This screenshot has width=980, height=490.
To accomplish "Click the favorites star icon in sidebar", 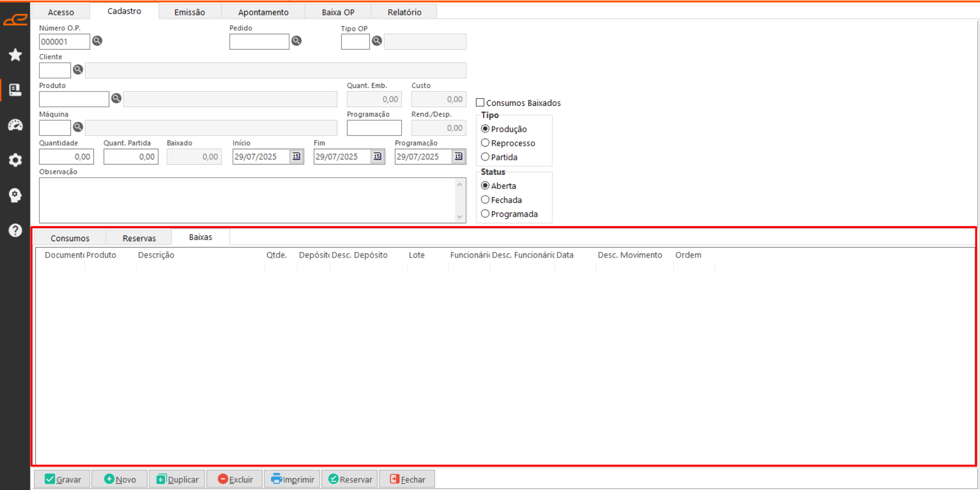I will click(15, 55).
